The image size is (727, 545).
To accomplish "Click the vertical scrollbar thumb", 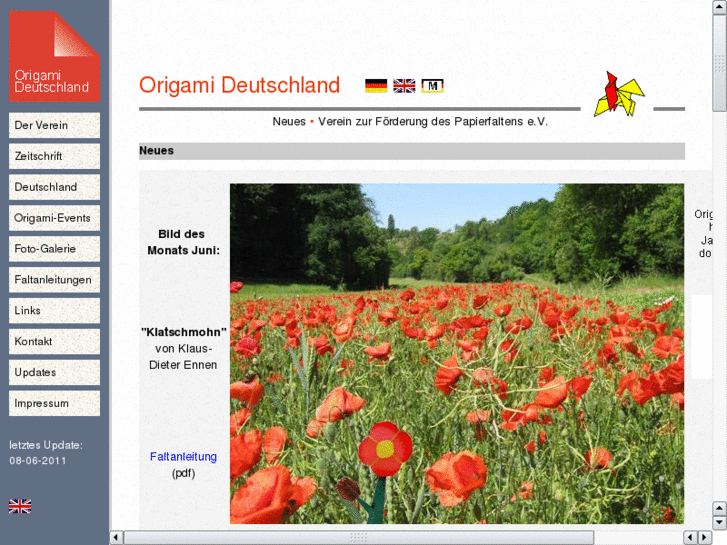I will [x=720, y=63].
